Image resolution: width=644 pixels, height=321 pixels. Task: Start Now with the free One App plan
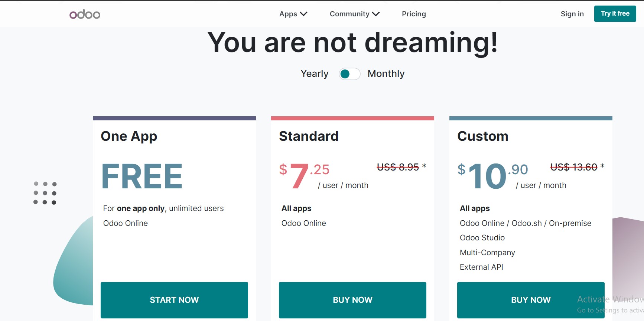pyautogui.click(x=174, y=300)
